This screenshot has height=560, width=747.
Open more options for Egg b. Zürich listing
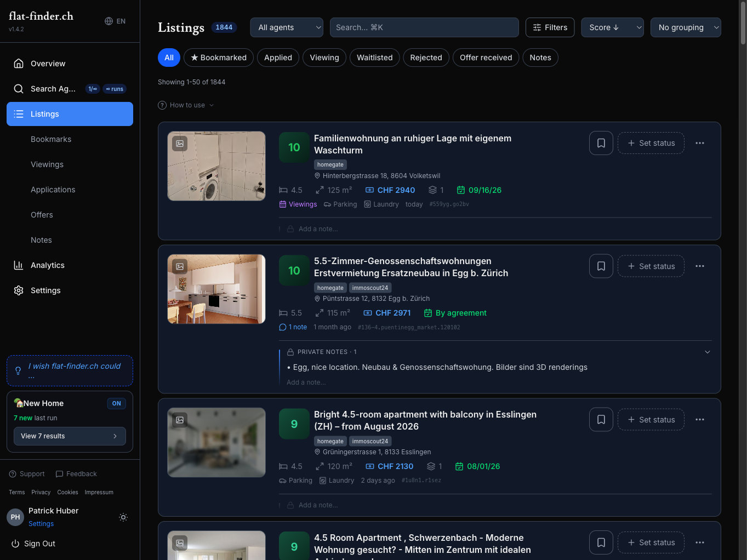[x=700, y=266]
